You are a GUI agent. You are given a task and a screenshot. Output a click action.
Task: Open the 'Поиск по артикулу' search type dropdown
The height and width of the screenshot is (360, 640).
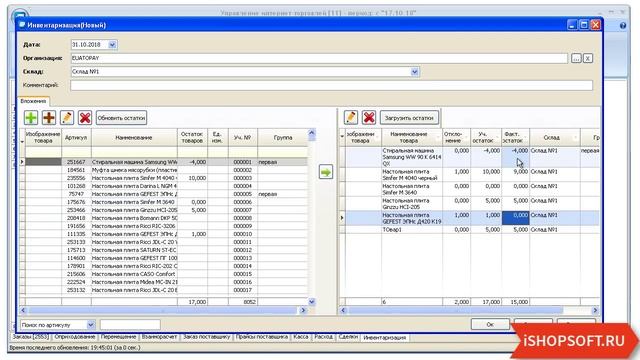pyautogui.click(x=91, y=325)
